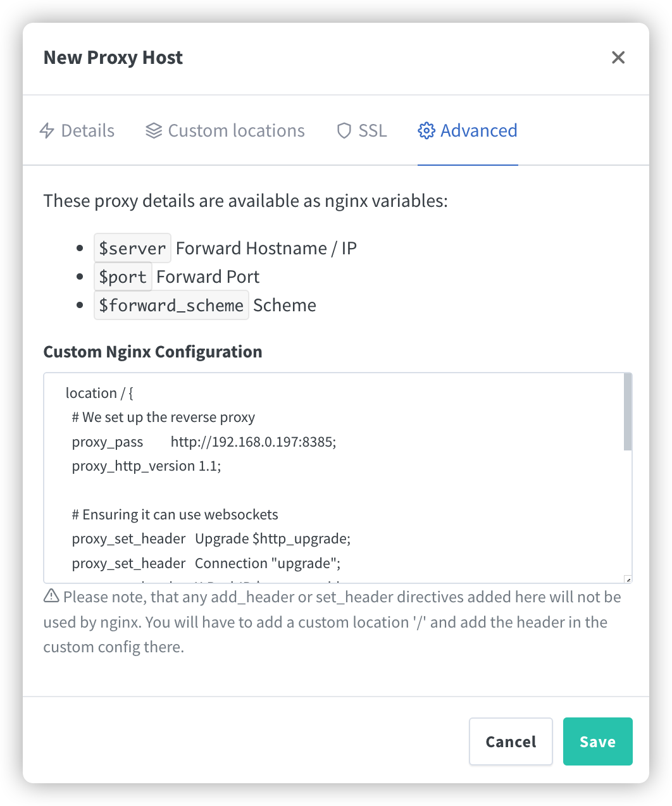Screen dimensions: 672x806
Task: Click the Custom Nginx Configuration scrollbar thumb
Action: [x=628, y=412]
